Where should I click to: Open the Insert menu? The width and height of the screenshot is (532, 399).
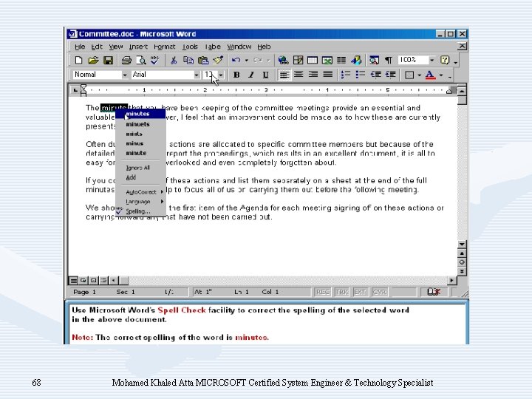(138, 47)
